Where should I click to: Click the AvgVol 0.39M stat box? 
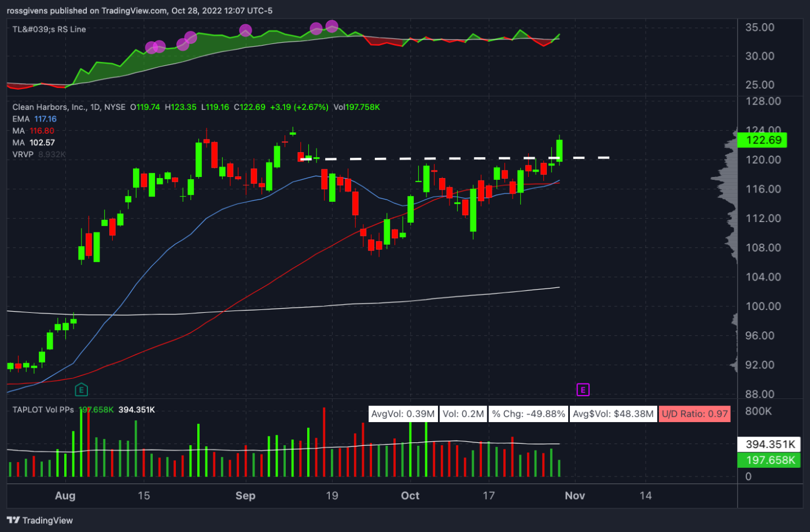pos(403,413)
